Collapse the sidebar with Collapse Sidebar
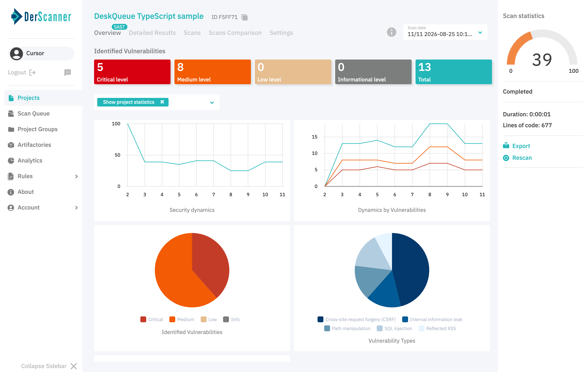 [x=49, y=366]
